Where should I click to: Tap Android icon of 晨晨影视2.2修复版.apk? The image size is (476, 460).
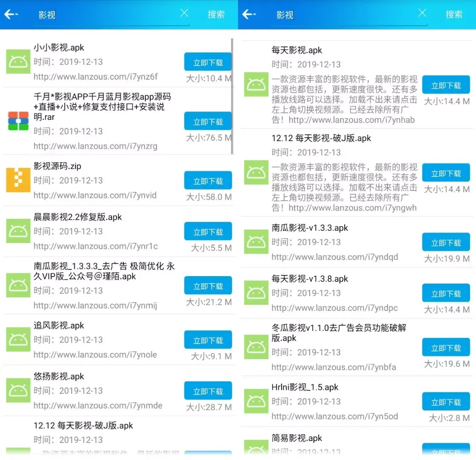[18, 231]
